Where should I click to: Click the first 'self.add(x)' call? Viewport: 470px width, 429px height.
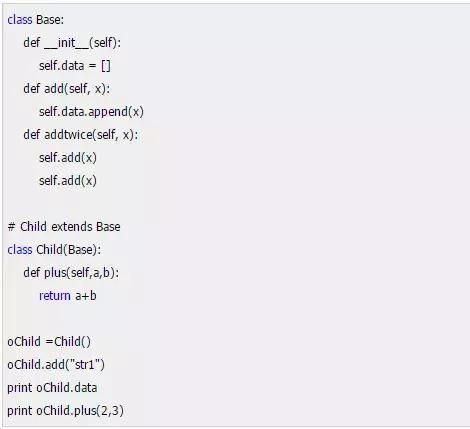pos(68,158)
